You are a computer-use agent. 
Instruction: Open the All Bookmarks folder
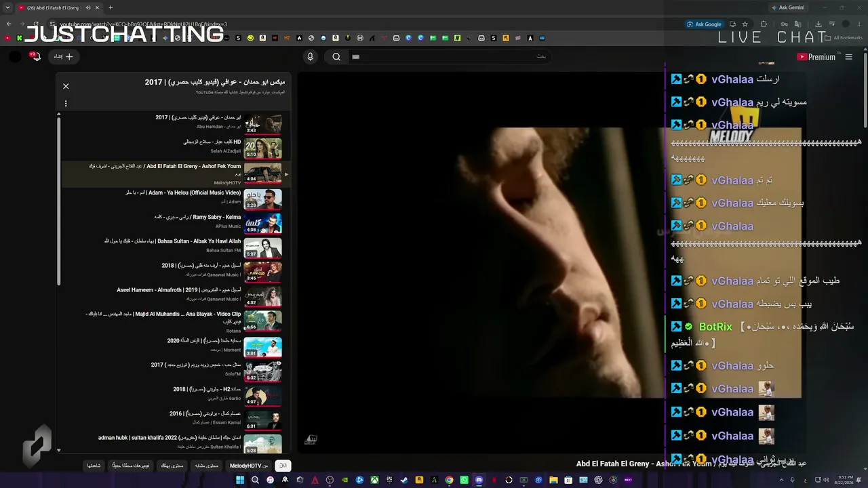(x=844, y=38)
